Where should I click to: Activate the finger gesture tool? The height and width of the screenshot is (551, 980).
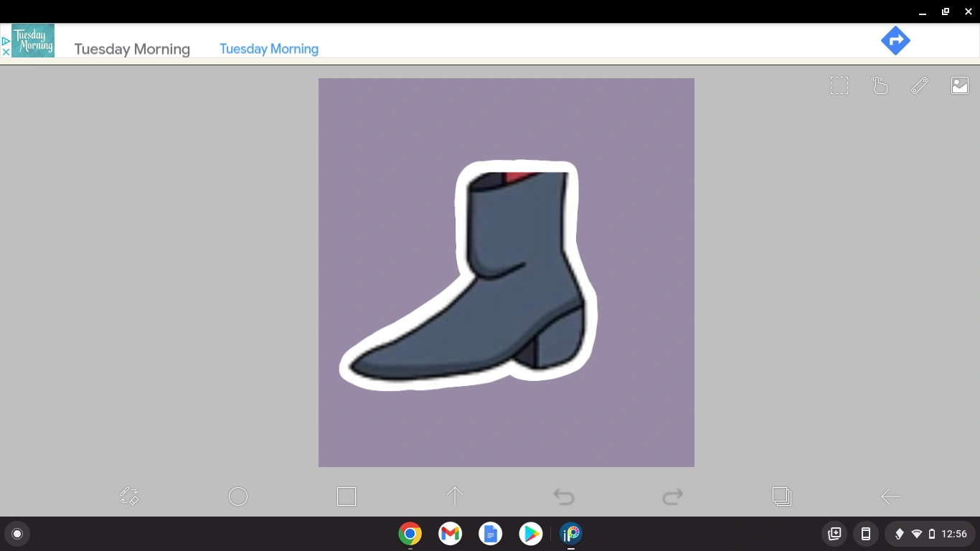coord(880,85)
